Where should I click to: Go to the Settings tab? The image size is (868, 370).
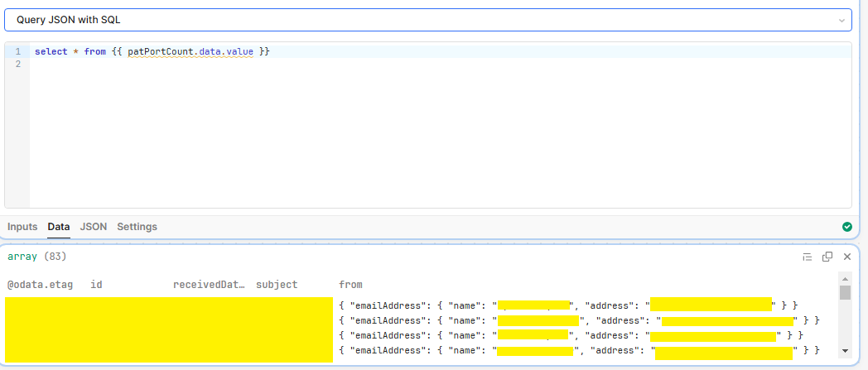pos(137,227)
